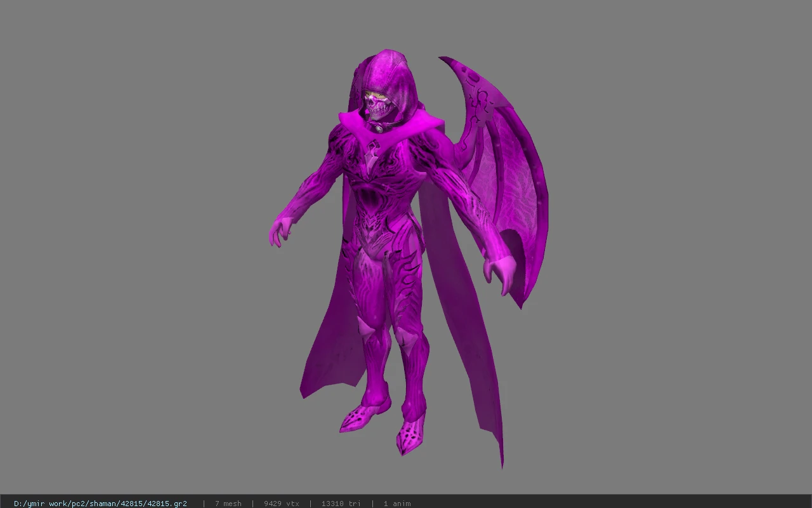Click the '1 anim' status bar entry

(397, 504)
